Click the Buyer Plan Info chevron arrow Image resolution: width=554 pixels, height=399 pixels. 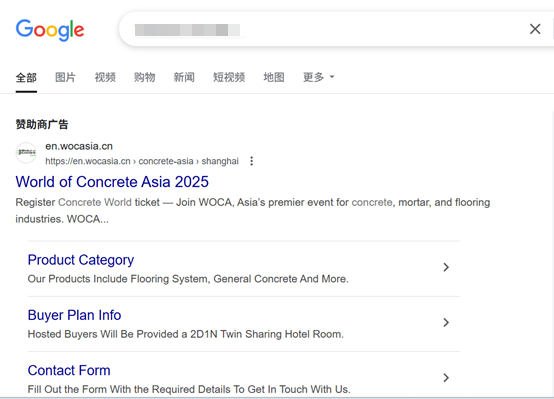(446, 322)
